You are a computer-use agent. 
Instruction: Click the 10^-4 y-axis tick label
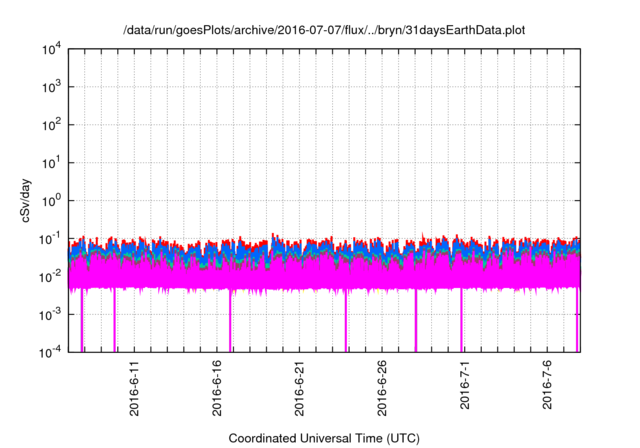50,352
